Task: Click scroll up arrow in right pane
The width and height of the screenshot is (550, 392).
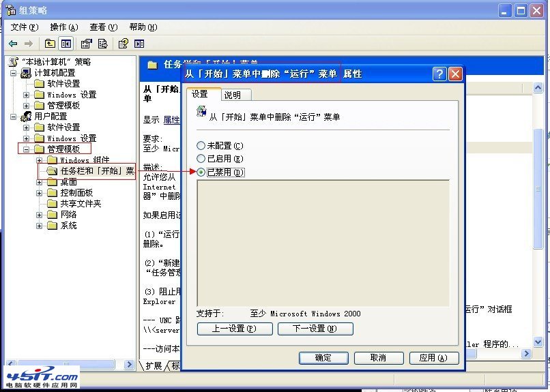Action: pyautogui.click(x=538, y=87)
